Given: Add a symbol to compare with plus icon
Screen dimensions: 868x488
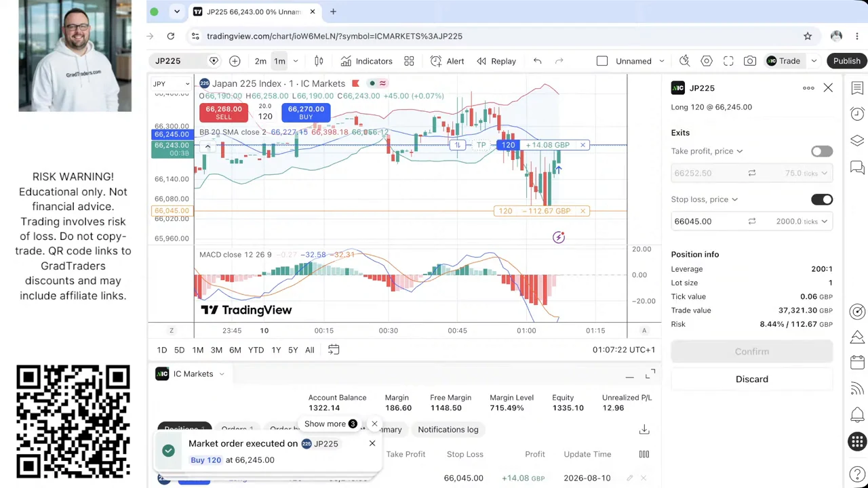Looking at the screenshot, I should (x=235, y=61).
